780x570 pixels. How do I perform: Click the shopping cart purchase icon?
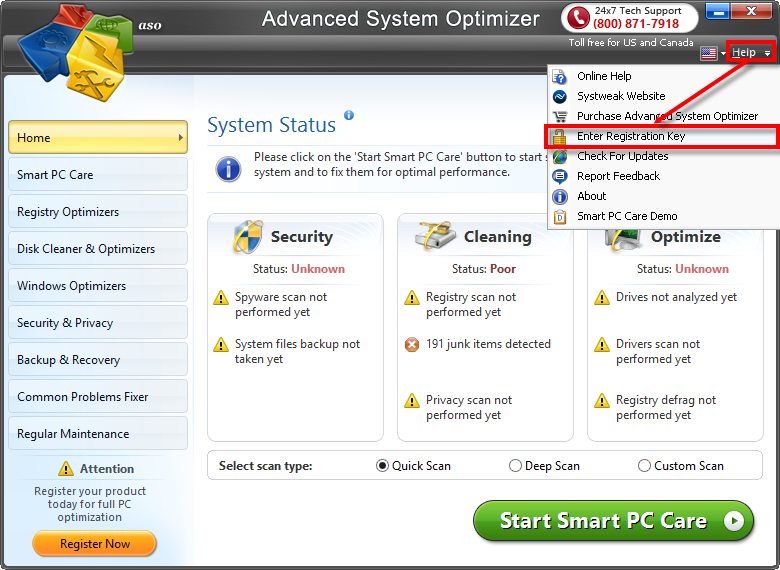pos(560,116)
